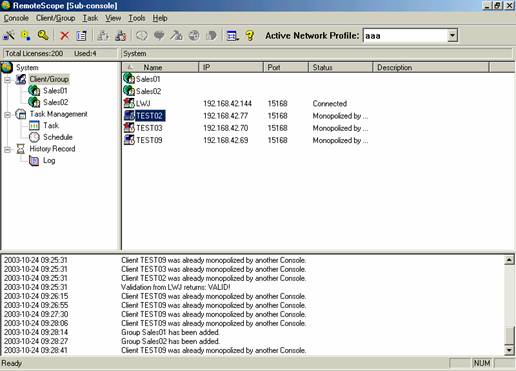Click the Sales02 group icon in list
This screenshot has height=371, width=516.
129,91
